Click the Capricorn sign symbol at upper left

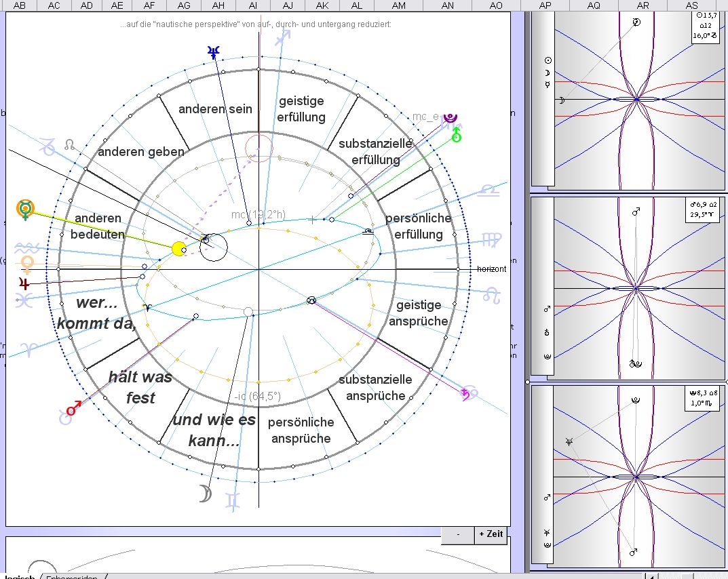pos(47,146)
